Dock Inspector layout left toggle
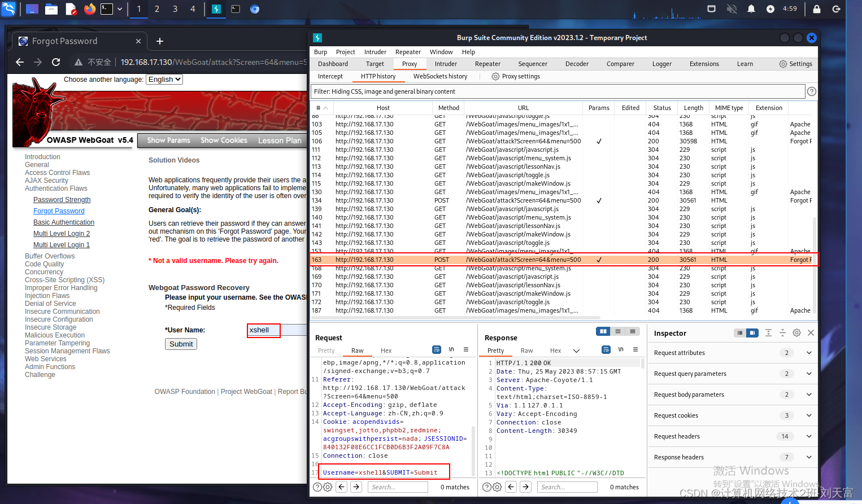The image size is (862, 504). click(x=739, y=333)
